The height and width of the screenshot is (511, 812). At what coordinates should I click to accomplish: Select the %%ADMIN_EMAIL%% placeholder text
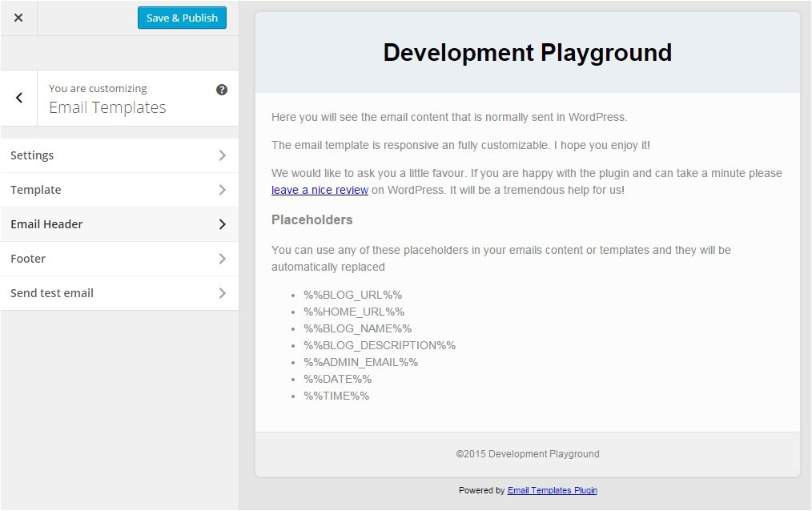tap(360, 362)
